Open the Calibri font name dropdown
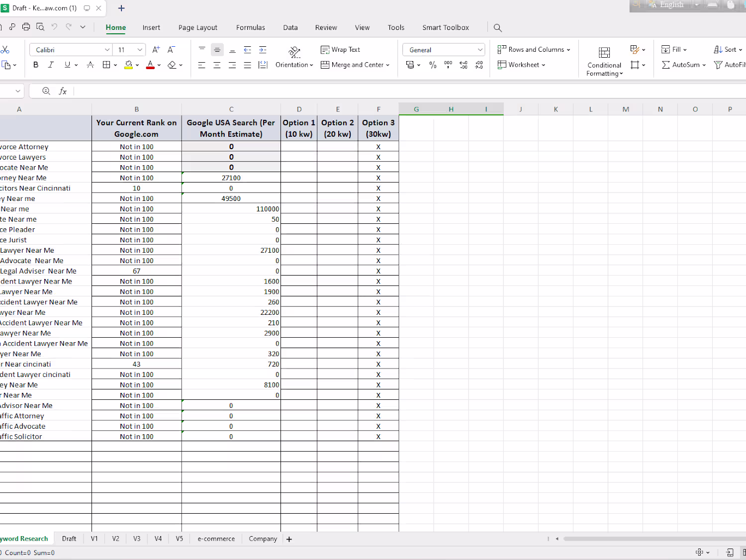The image size is (746, 560). [107, 50]
